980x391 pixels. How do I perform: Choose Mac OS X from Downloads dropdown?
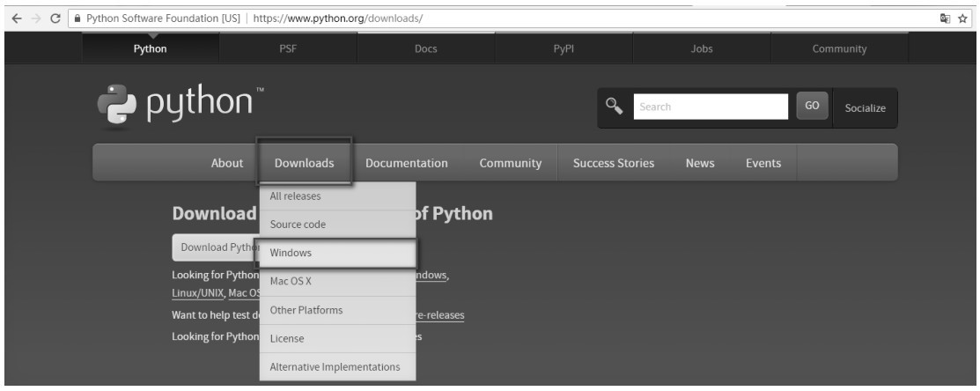point(337,281)
